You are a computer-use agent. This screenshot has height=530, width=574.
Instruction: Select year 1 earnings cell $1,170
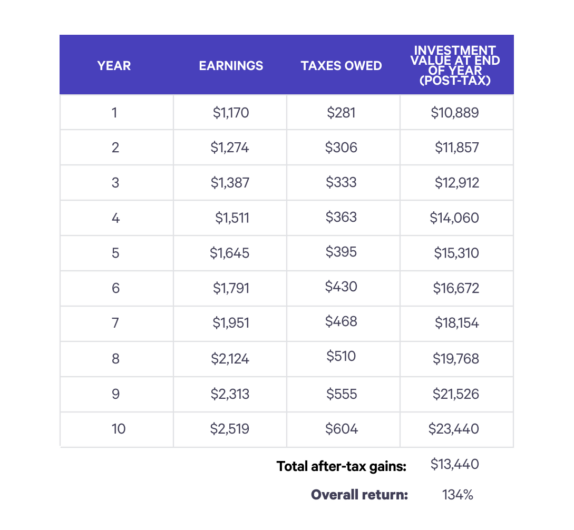click(x=231, y=112)
